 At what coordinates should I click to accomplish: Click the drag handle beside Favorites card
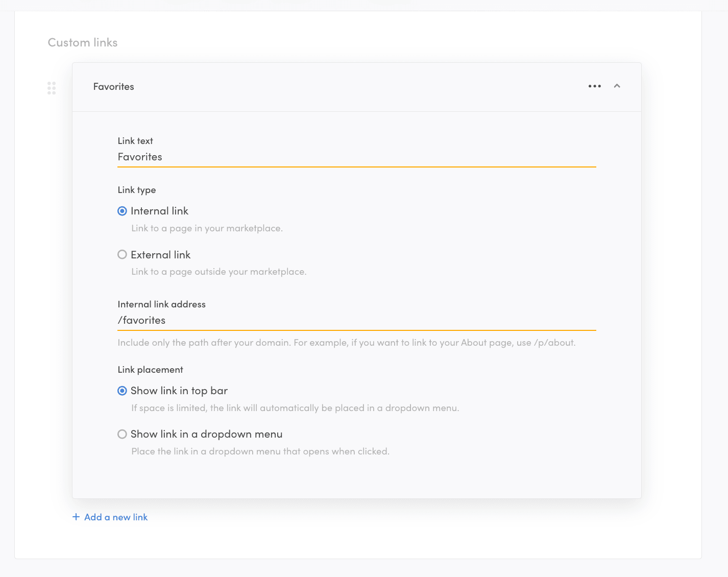(x=52, y=88)
